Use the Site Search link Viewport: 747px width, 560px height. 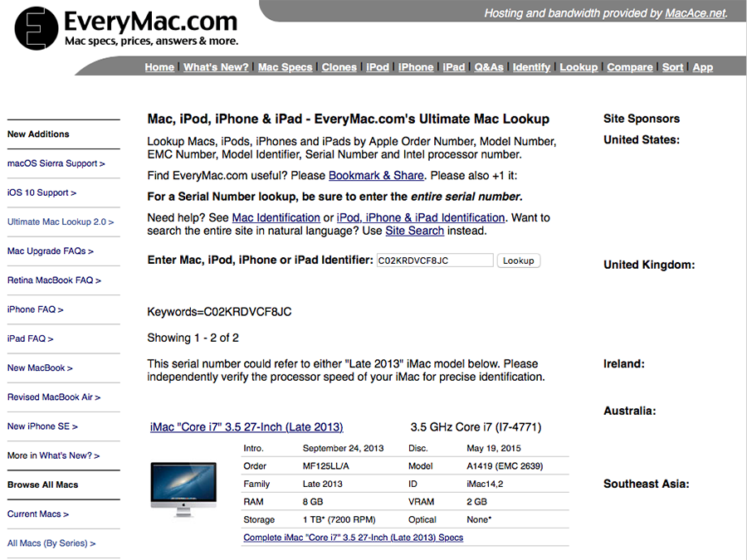pos(414,231)
